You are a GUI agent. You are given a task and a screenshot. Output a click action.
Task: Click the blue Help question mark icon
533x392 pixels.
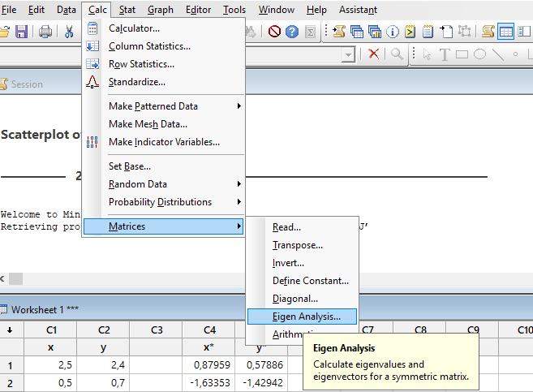coord(292,32)
